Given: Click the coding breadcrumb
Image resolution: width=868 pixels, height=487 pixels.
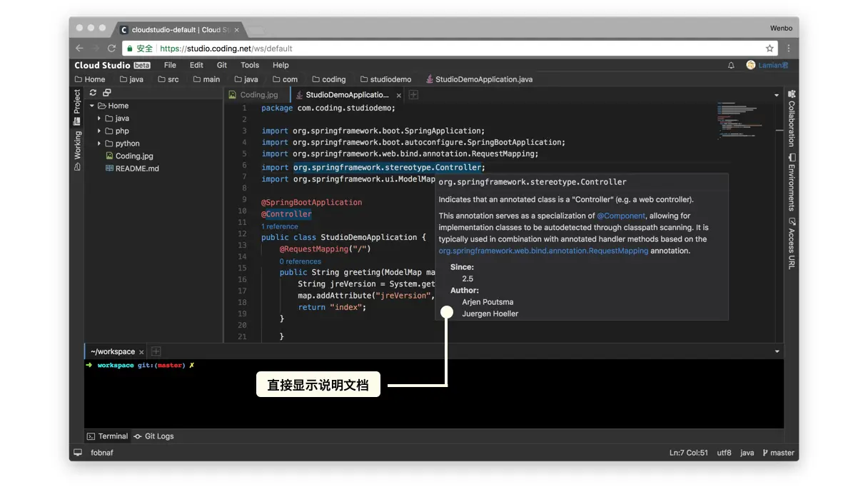Looking at the screenshot, I should point(328,79).
